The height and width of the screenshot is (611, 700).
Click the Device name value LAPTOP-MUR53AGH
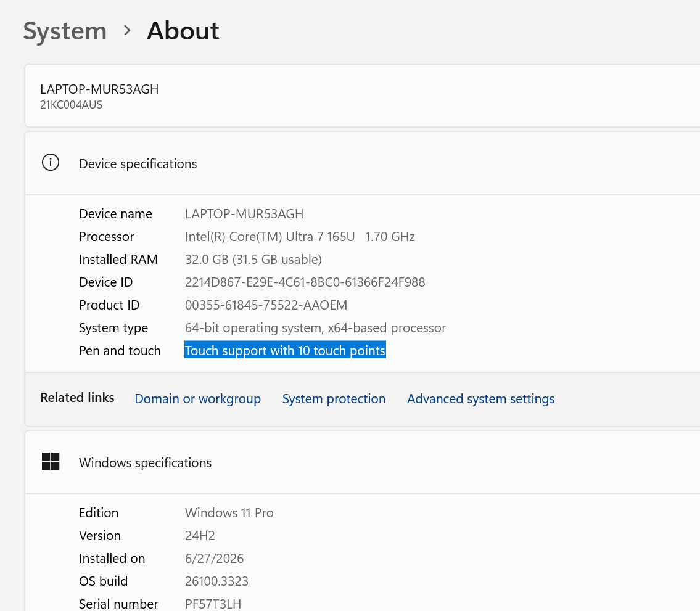244,214
